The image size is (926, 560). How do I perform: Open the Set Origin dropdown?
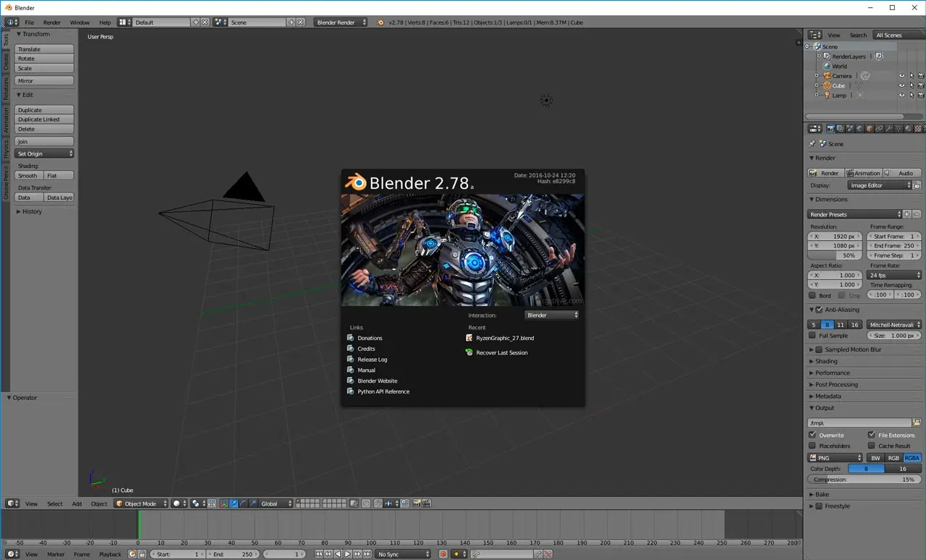tap(44, 153)
